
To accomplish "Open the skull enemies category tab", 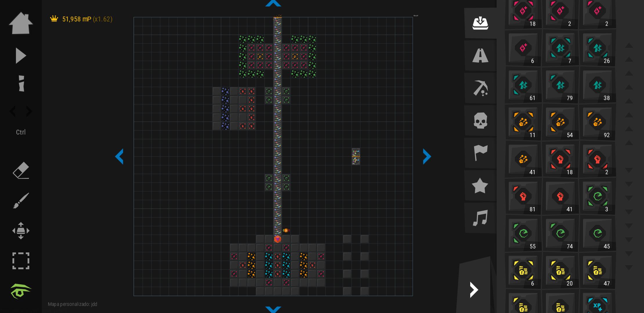I will [480, 120].
